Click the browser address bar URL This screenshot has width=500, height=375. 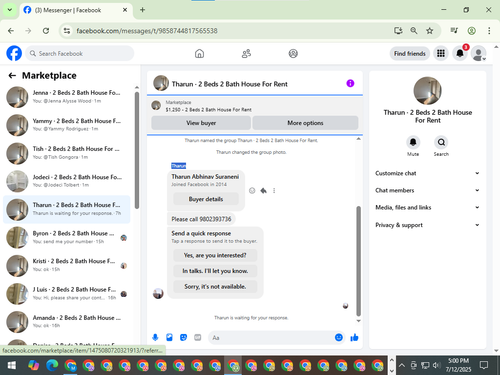click(x=147, y=31)
